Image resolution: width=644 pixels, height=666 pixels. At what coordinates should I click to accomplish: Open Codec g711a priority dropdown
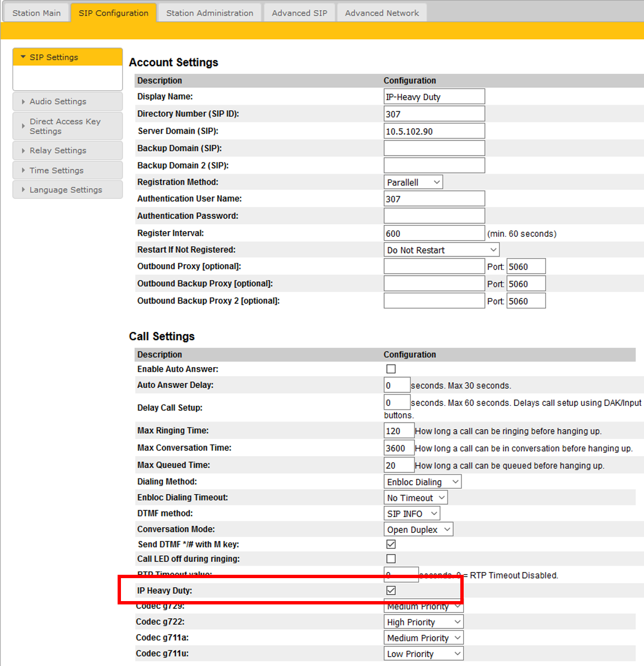click(x=423, y=637)
